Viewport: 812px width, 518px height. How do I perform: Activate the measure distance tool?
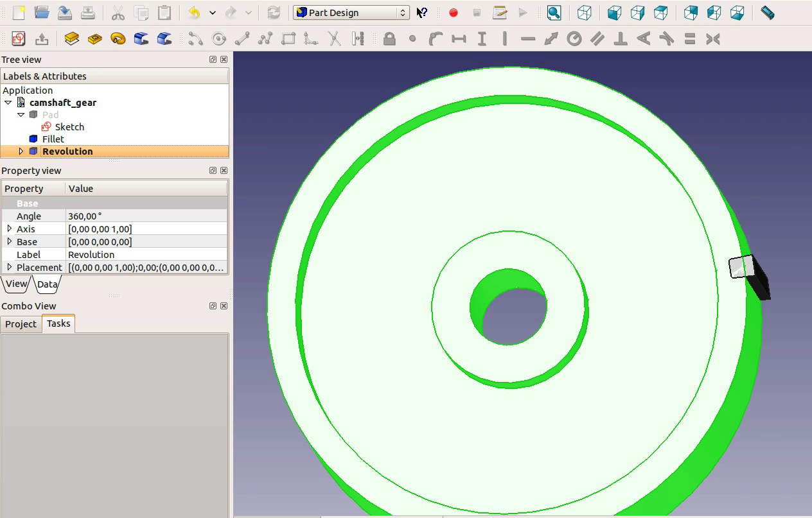pos(767,12)
